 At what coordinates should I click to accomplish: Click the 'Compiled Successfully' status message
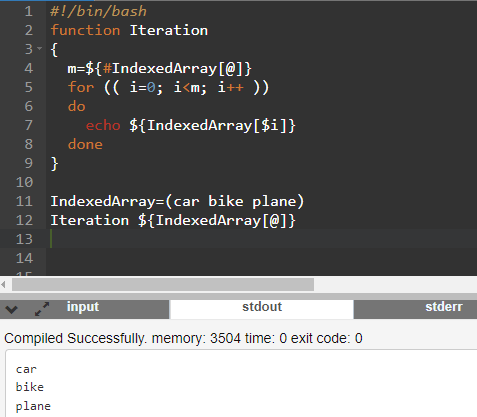click(x=183, y=339)
